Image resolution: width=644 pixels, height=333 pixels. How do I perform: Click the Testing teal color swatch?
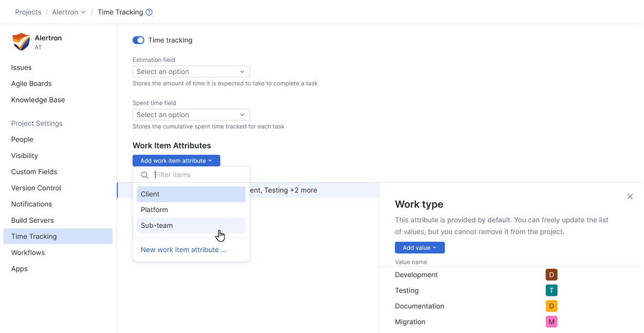click(x=551, y=291)
